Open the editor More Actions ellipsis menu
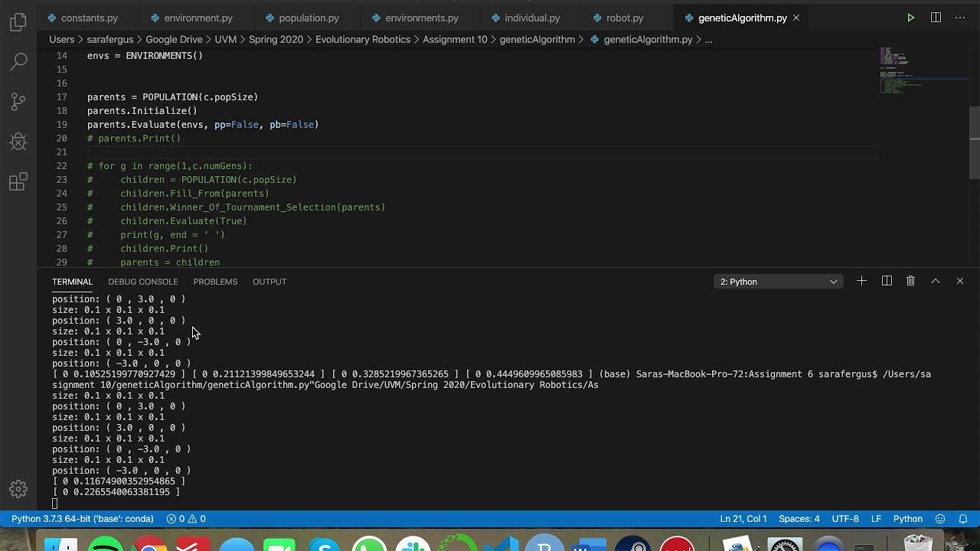This screenshot has width=980, height=551. click(960, 18)
